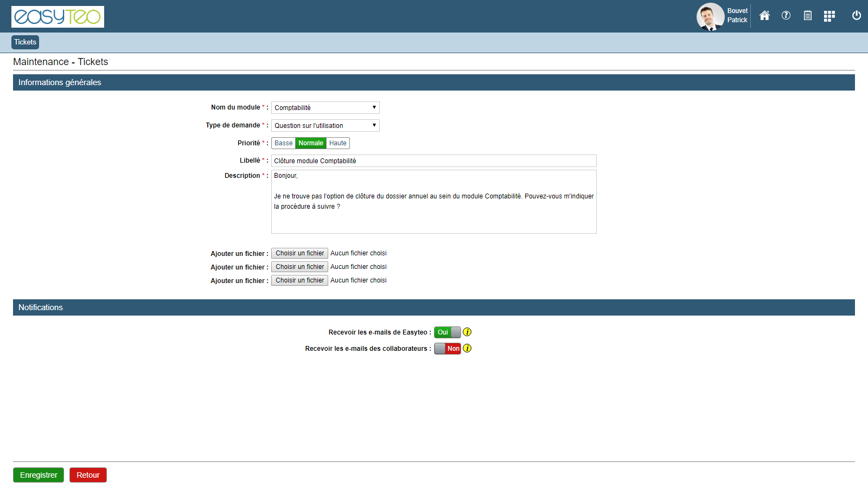Viewport: 868px width, 488px height.
Task: Click the Easyteo logo
Action: pos(58,17)
